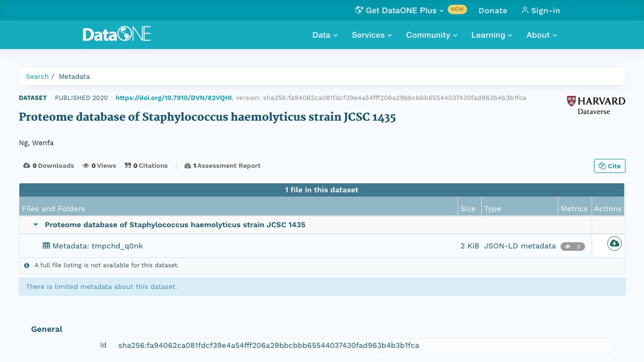Click the Citations quote icon
The height and width of the screenshot is (362, 644).
click(x=128, y=165)
